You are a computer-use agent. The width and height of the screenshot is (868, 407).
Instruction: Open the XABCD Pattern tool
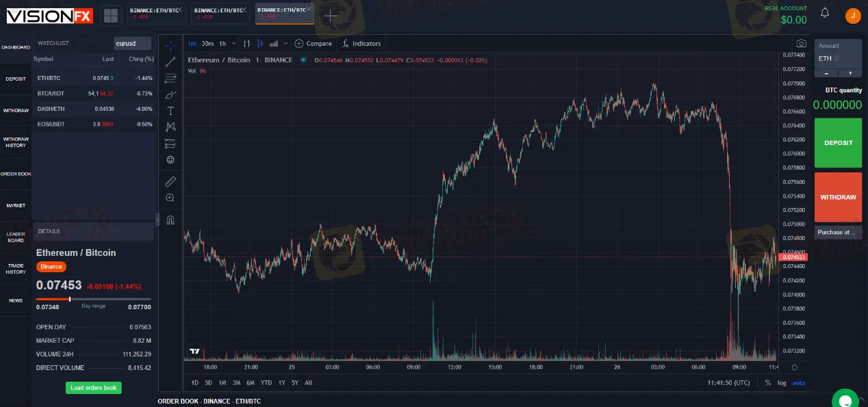[170, 127]
